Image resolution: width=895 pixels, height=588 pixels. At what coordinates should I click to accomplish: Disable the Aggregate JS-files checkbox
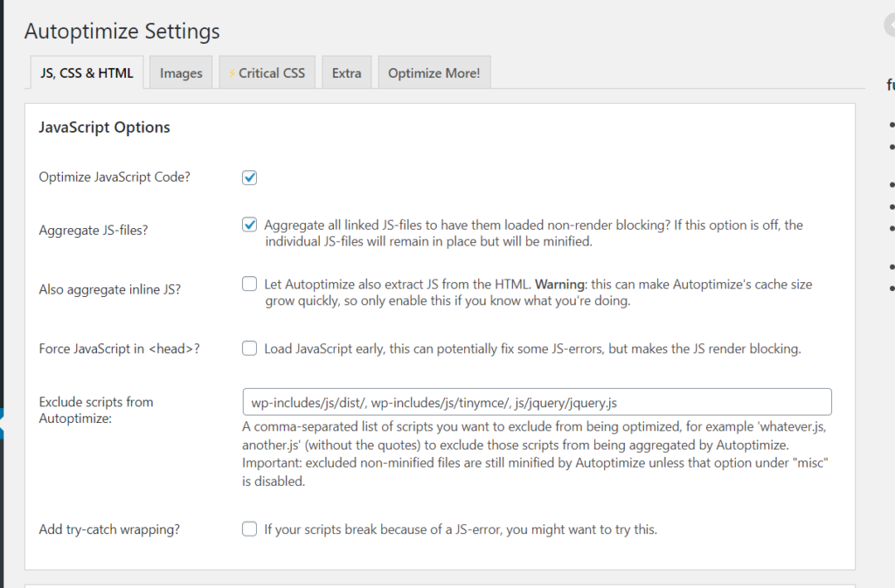tap(249, 225)
